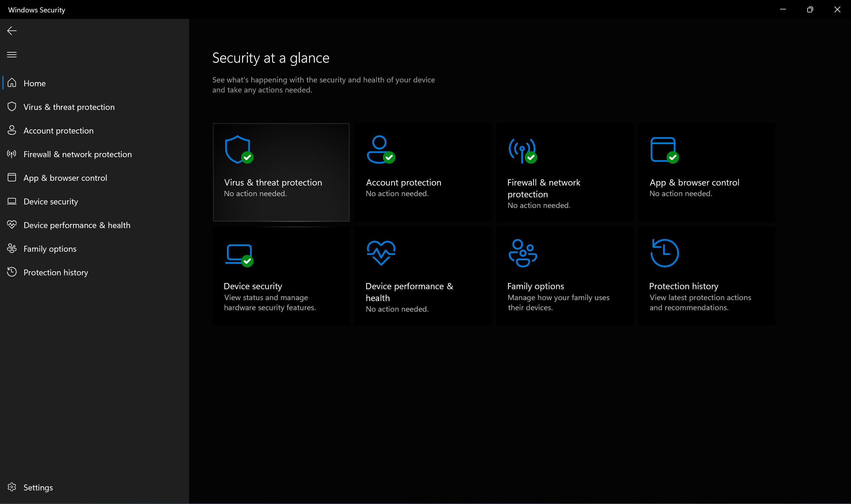Screen dimensions: 851x504
Task: Click the heart-pulse icon in sidebar
Action: point(12,225)
